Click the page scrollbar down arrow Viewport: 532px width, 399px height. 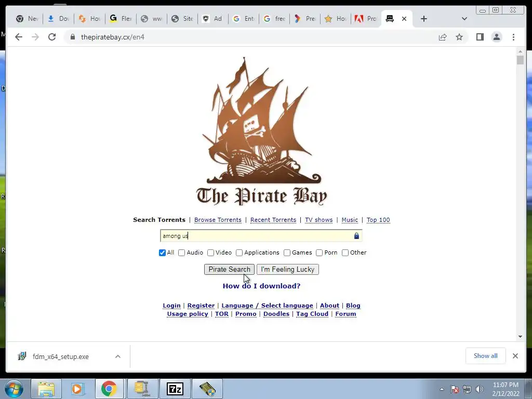(520, 337)
